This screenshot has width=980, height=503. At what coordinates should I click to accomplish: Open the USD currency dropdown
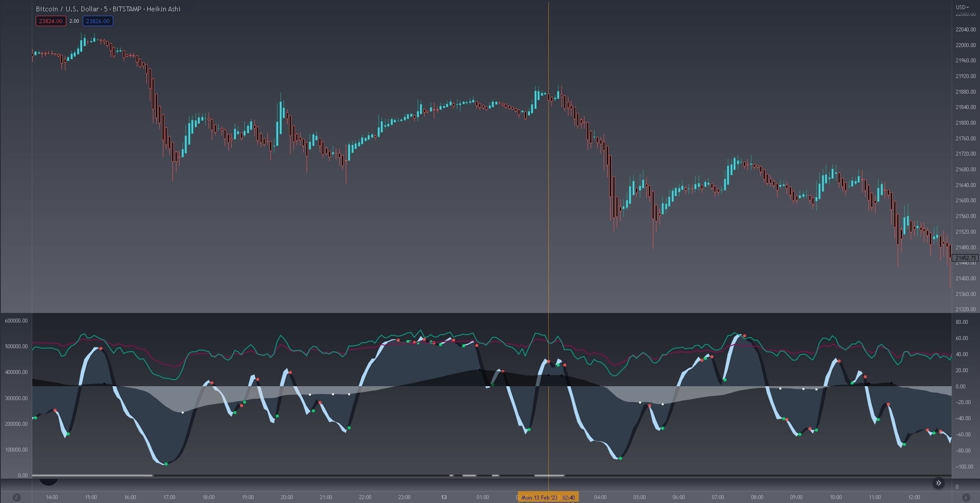tap(962, 7)
